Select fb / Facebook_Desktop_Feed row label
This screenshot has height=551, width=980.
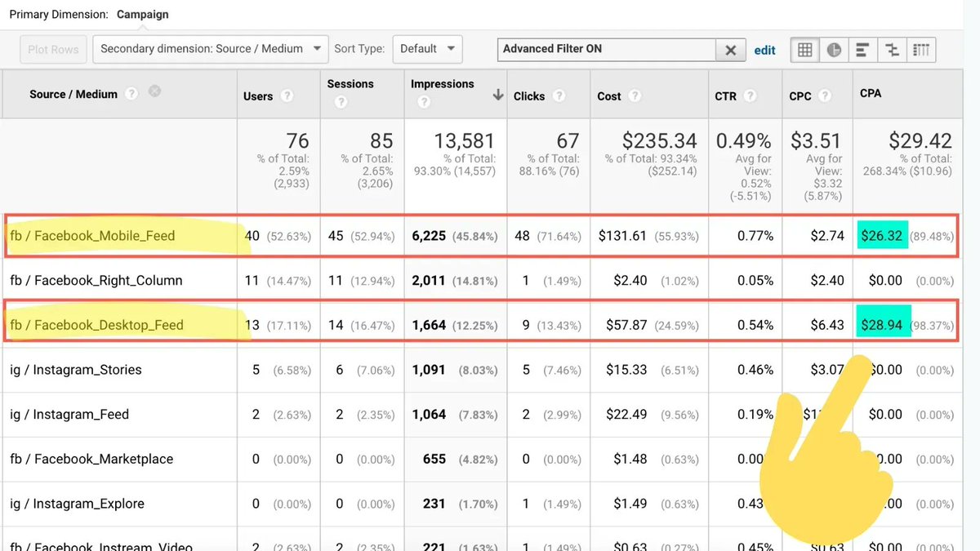click(x=96, y=325)
